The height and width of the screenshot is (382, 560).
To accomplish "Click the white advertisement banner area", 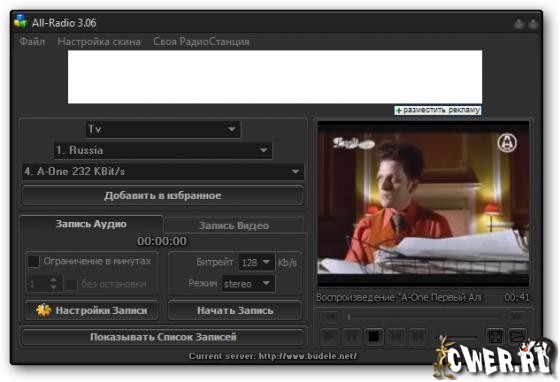I will pyautogui.click(x=275, y=77).
